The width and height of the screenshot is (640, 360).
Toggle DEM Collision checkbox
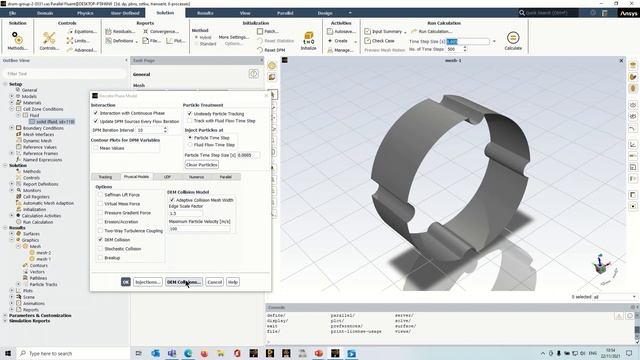[x=100, y=240]
